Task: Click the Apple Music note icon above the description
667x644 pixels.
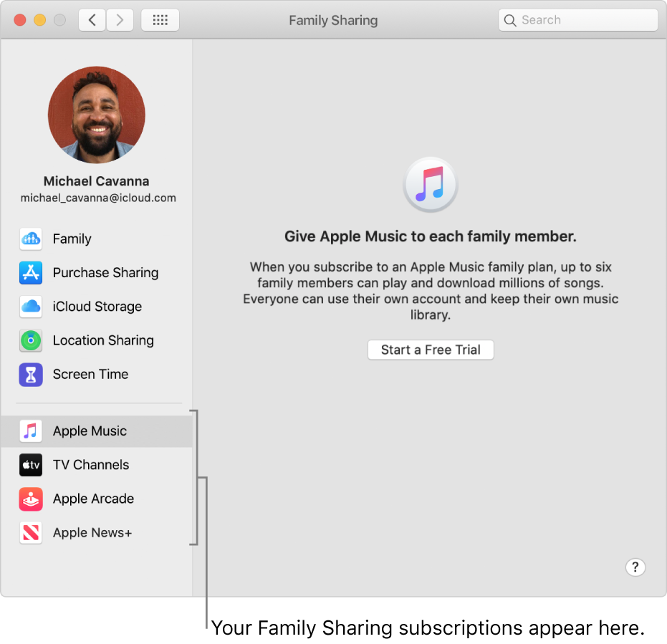Action: pyautogui.click(x=430, y=184)
